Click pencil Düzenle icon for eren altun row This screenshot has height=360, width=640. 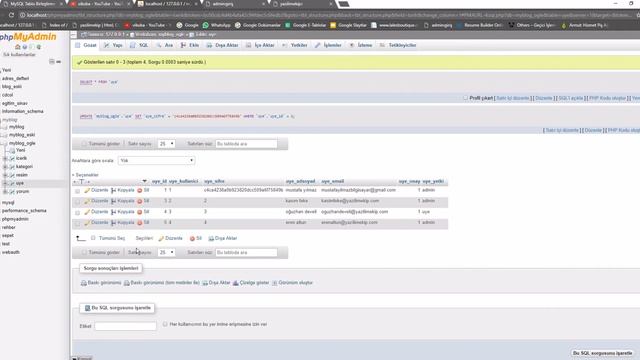pos(87,223)
